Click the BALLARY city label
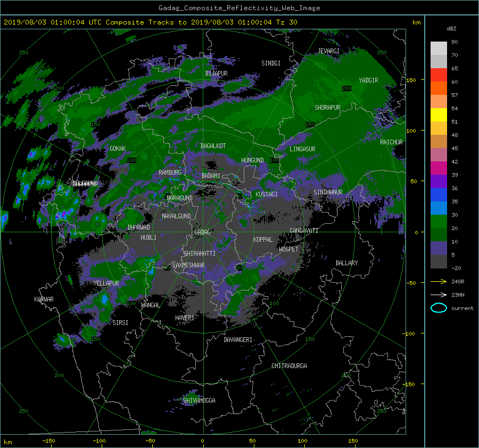 tap(346, 263)
